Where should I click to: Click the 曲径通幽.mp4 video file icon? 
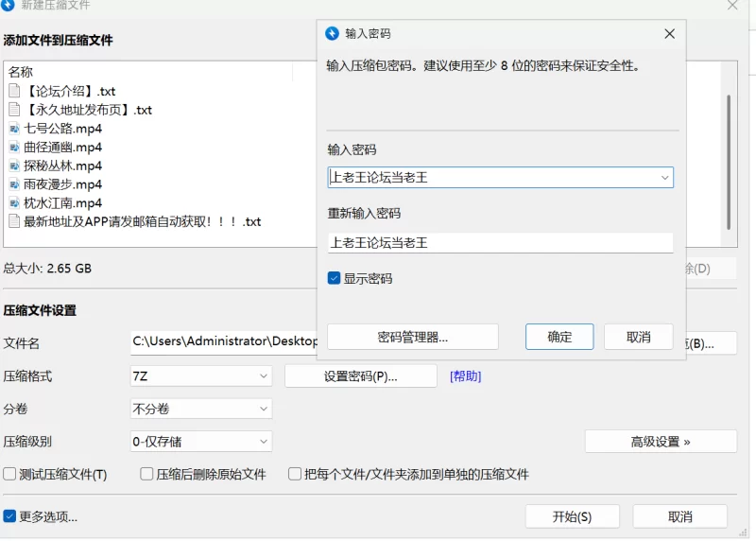pyautogui.click(x=14, y=148)
